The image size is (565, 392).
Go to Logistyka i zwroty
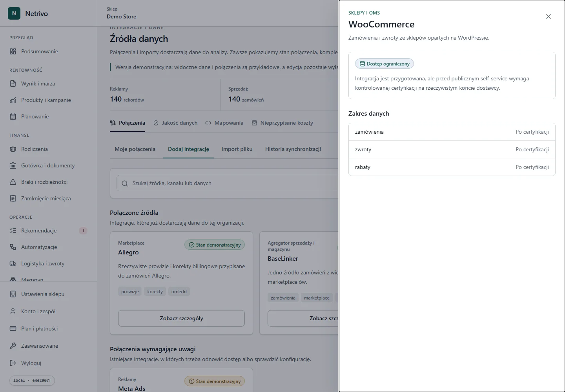[48, 263]
